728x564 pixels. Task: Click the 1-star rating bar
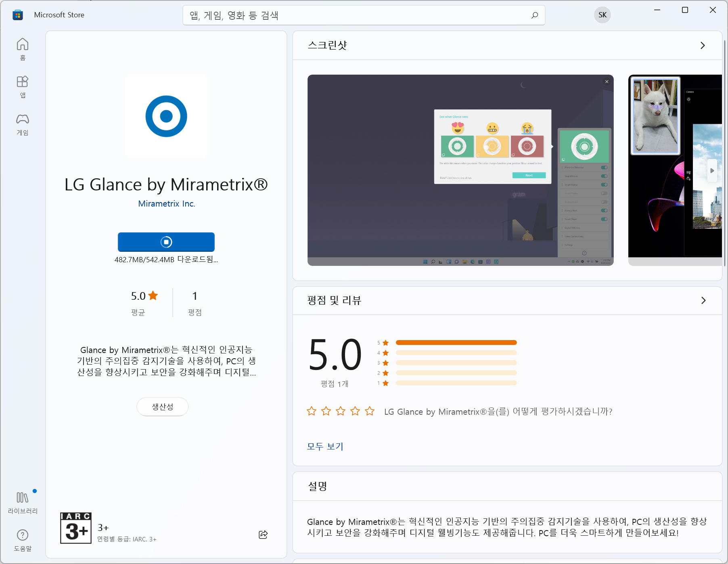pyautogui.click(x=456, y=383)
